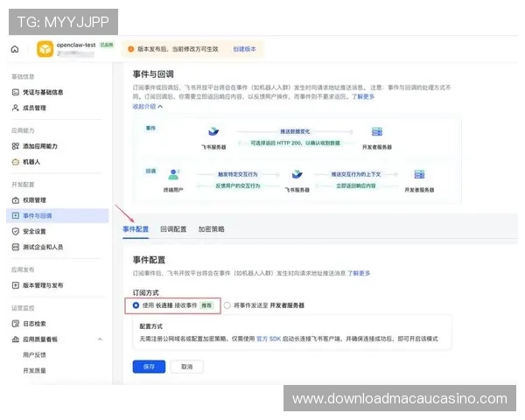This screenshot has height=420, width=525.
Task: Click the 订阅方式 heading
Action: (145, 293)
